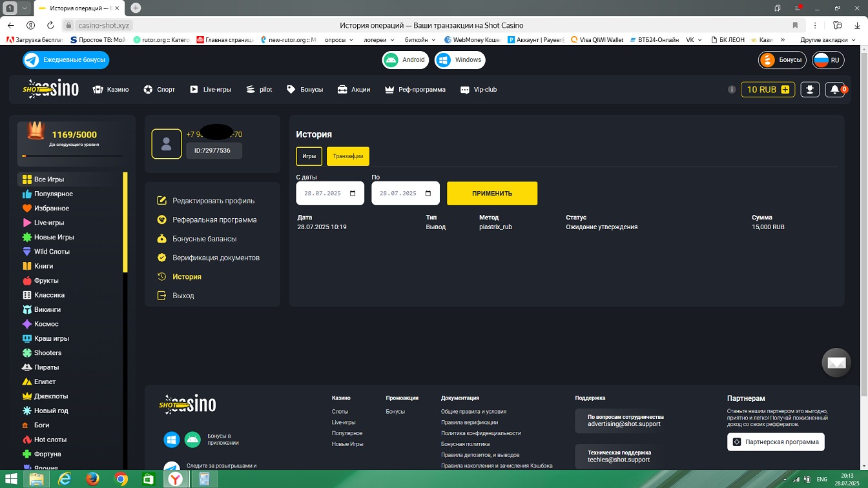Click the notification bell icon

pos(834,90)
